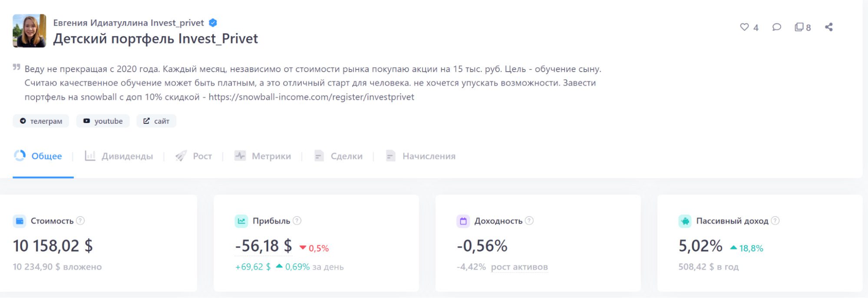Click the blue verified badge
This screenshot has width=868, height=298.
(213, 23)
